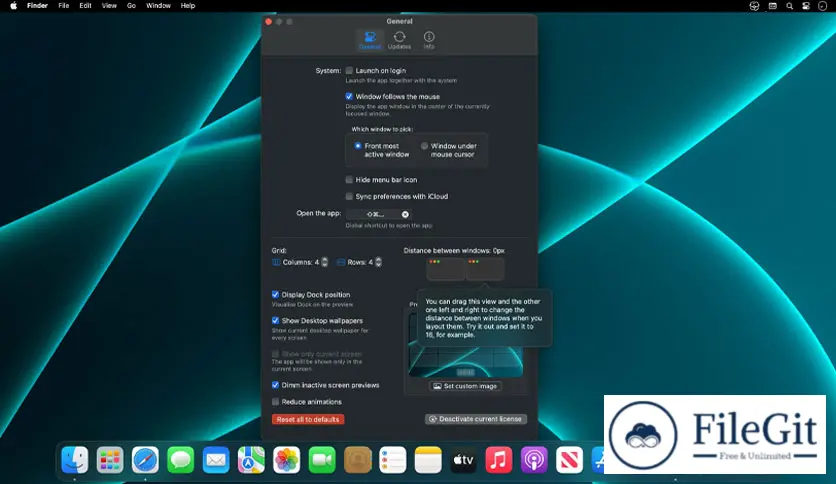
Task: Open Notes from the Dock
Action: (428, 459)
